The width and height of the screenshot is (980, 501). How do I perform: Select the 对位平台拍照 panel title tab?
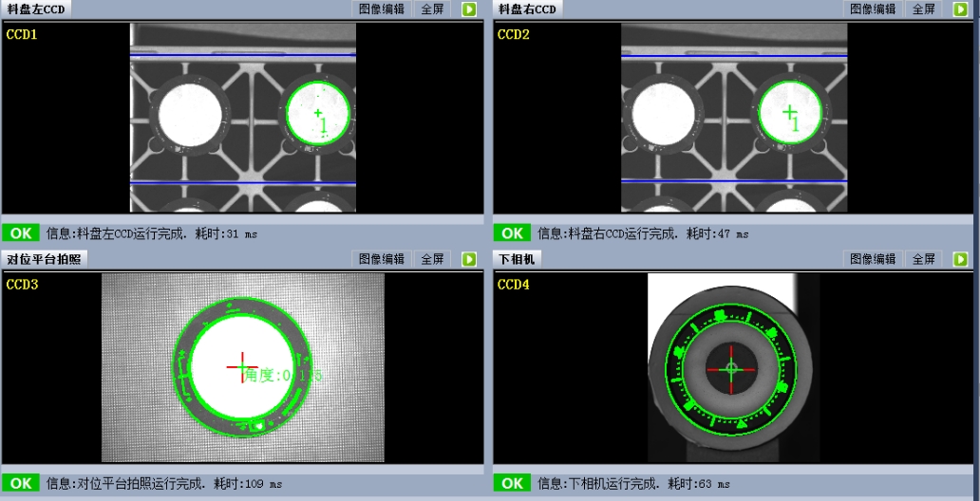coord(45,259)
